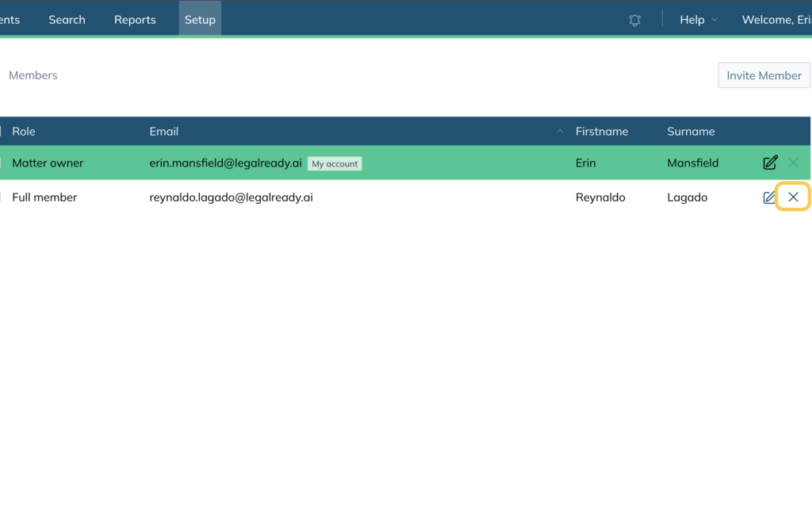This screenshot has height=522, width=812.
Task: Sort by Firstname column header
Action: click(602, 132)
